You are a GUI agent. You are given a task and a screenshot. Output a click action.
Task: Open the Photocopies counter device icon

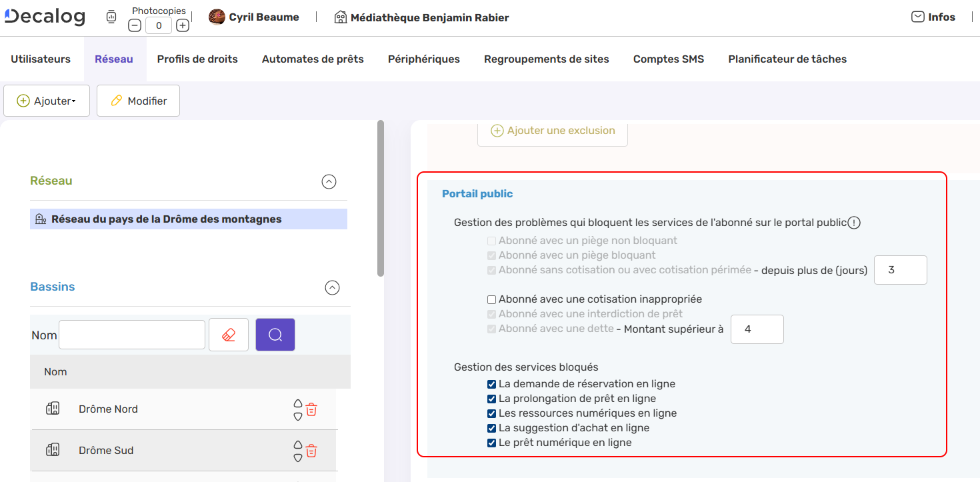click(111, 16)
